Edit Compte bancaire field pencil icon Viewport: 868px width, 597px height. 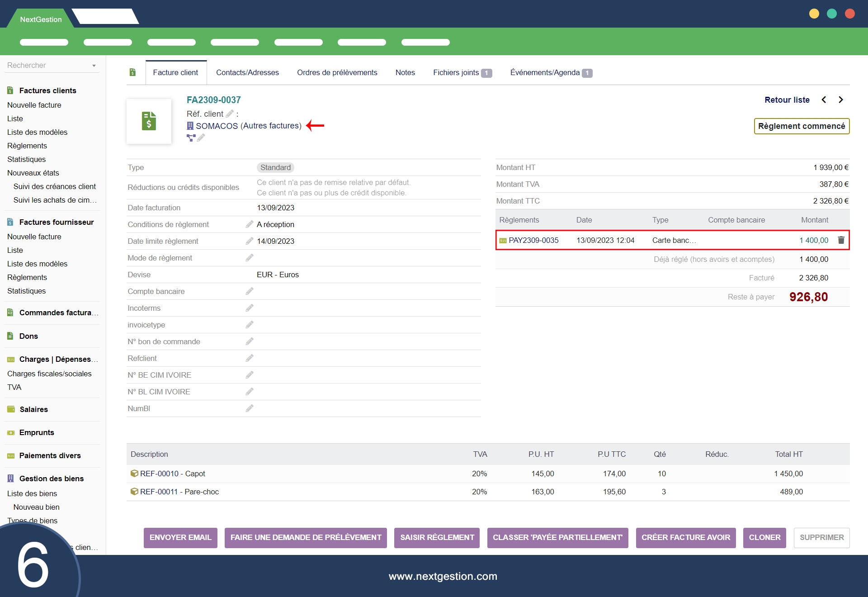249,291
